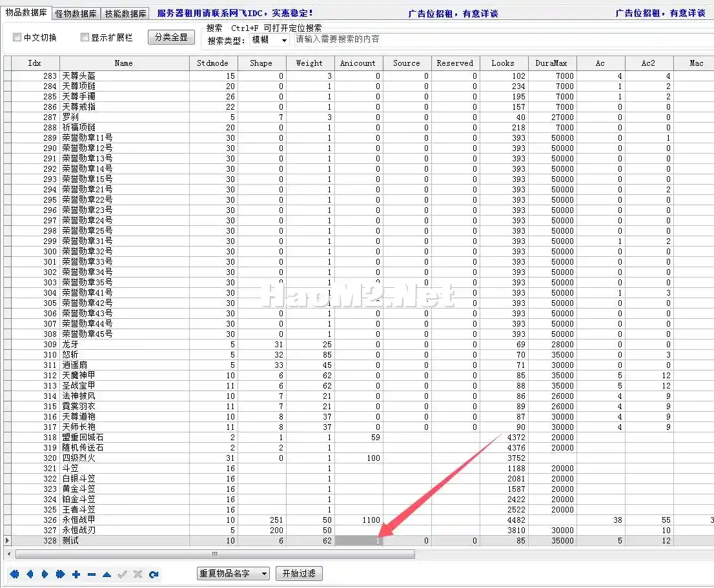Open 服务器租用 advertisement link

click(235, 13)
